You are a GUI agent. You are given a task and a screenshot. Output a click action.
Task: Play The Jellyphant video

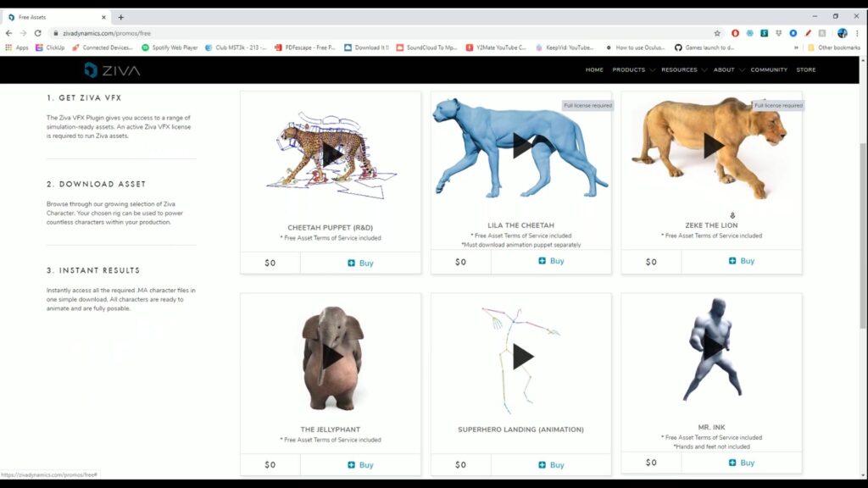(x=332, y=357)
